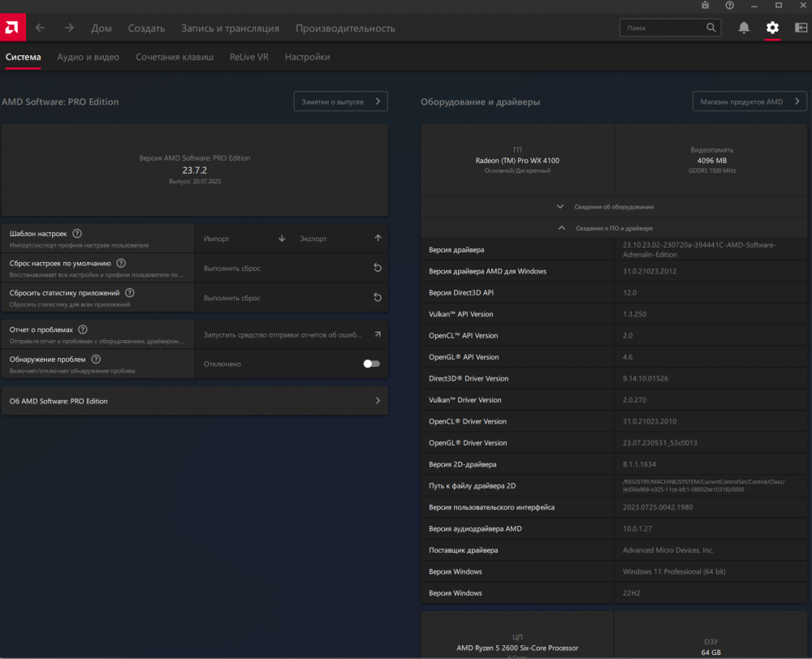The image size is (812, 659).
Task: Launch the bug report tool (Запустить средство)
Action: point(292,334)
